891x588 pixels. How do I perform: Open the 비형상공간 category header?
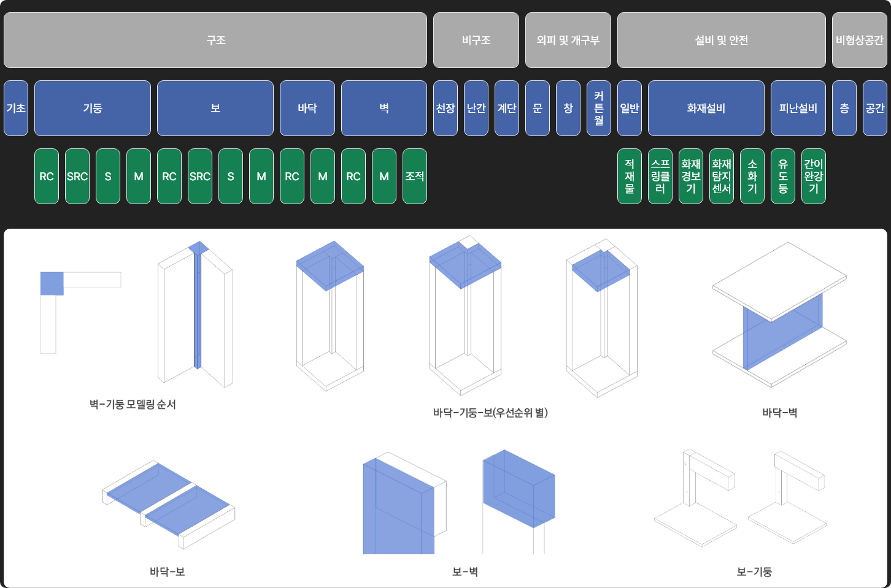tap(859, 40)
